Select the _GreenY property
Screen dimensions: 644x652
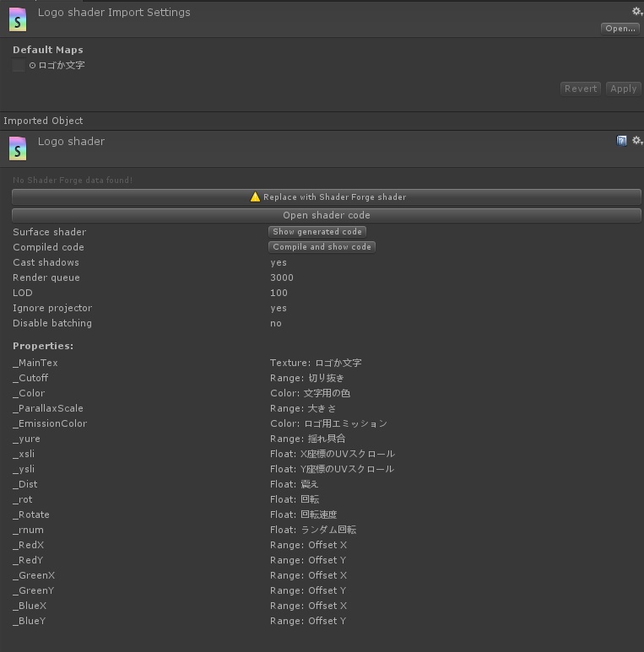[x=33, y=590]
